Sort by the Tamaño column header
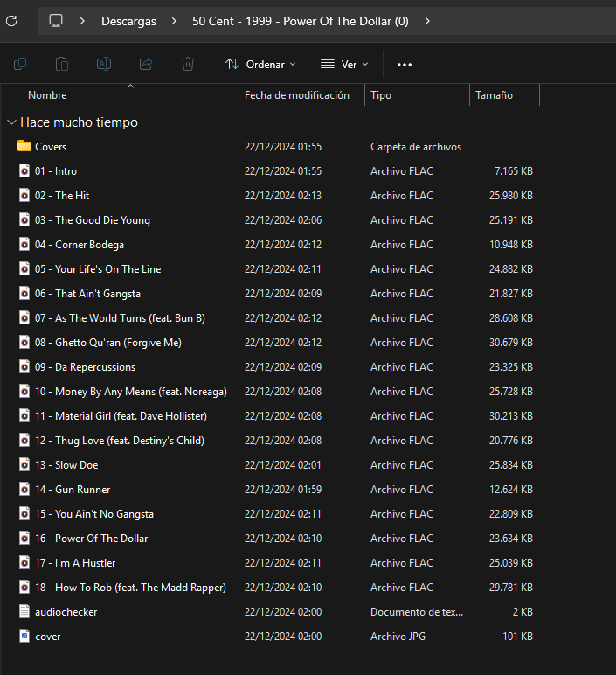Image resolution: width=616 pixels, height=675 pixels. 494,95
